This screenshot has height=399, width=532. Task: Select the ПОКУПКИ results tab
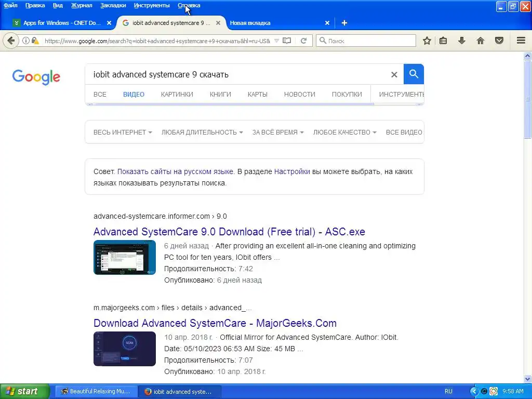point(347,95)
